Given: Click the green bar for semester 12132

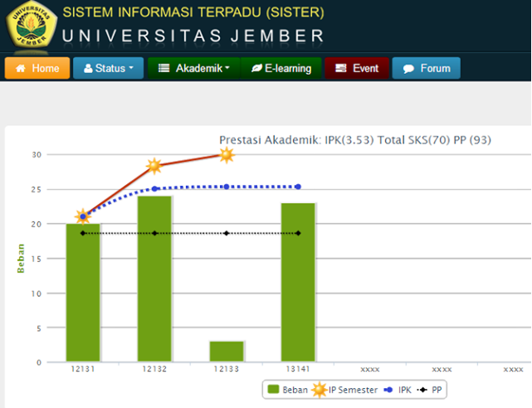Looking at the screenshot, I should point(154,279).
